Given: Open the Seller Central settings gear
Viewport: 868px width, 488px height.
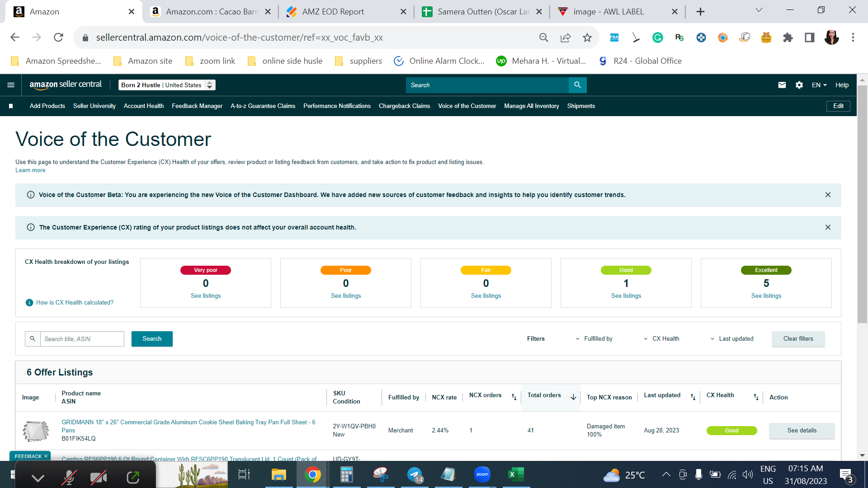Looking at the screenshot, I should 799,85.
